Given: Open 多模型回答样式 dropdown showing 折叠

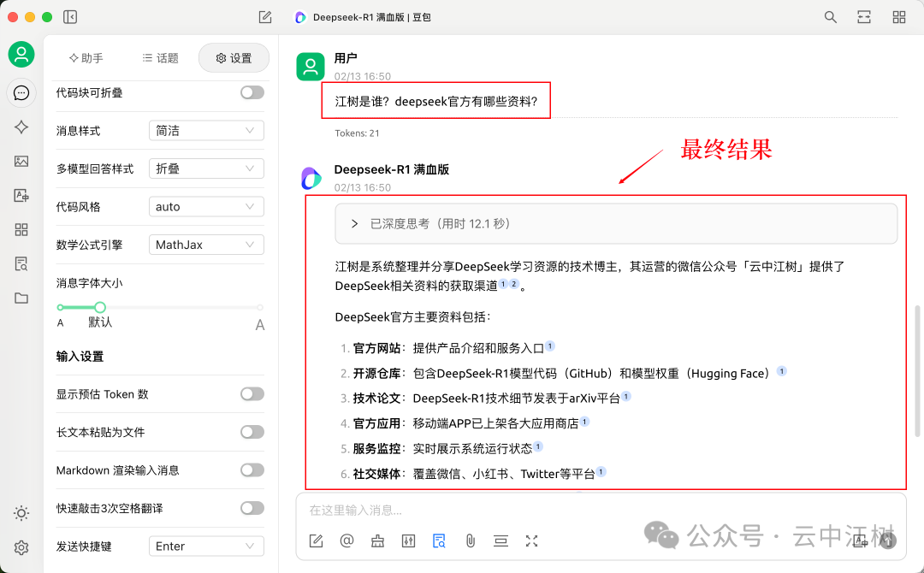Looking at the screenshot, I should coord(206,169).
